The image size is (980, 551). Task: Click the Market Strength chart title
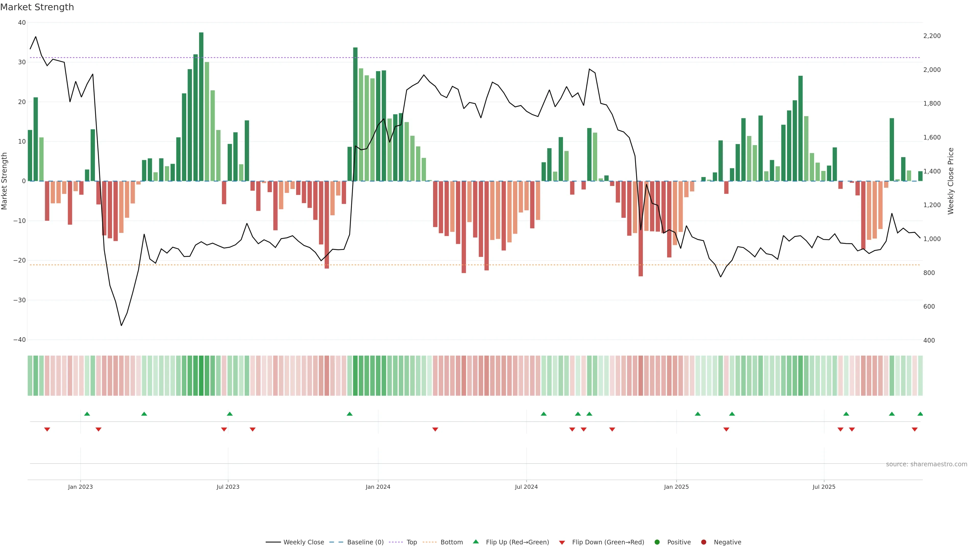(37, 7)
